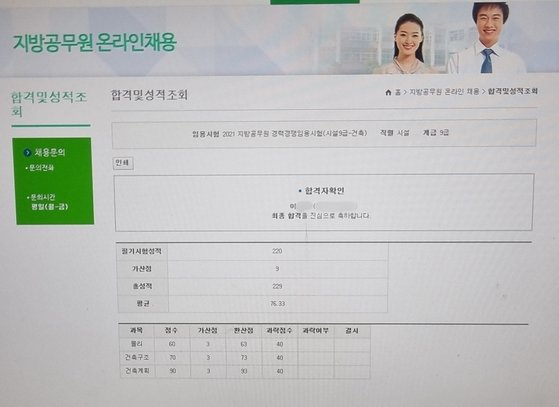The image size is (559, 407).
Task: Click score 60 in the 물리 row
Action: (172, 344)
